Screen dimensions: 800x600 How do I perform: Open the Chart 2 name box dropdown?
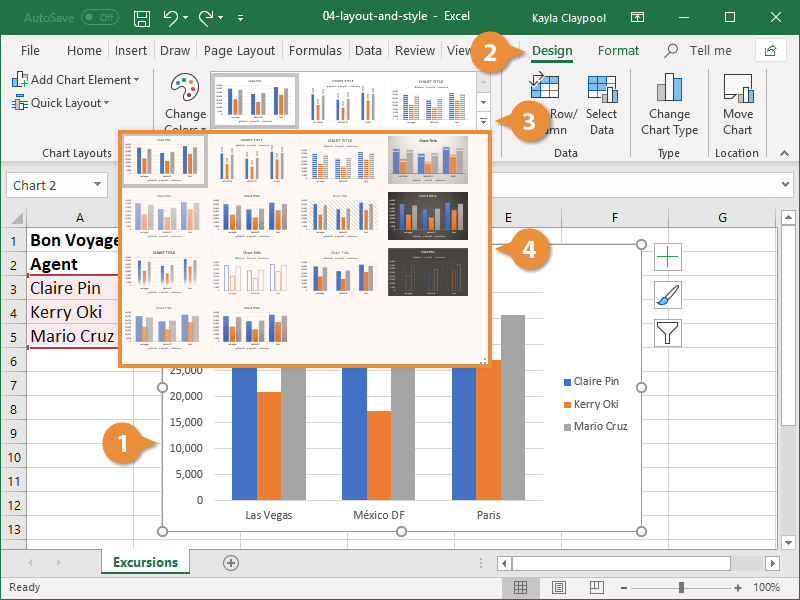pos(100,185)
